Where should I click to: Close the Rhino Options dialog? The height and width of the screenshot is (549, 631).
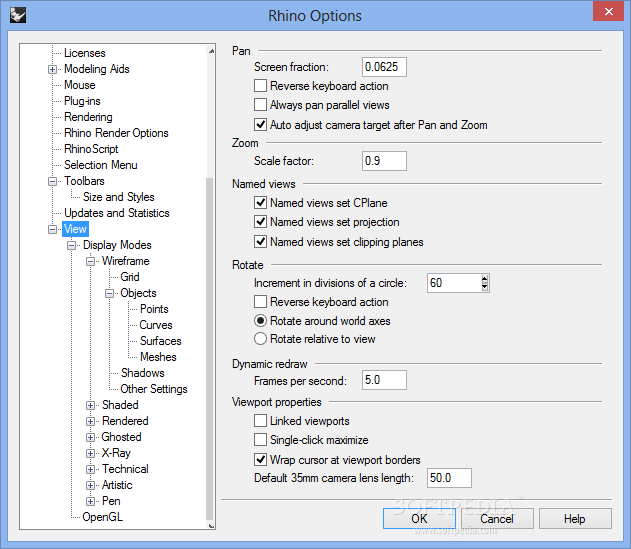click(x=608, y=11)
